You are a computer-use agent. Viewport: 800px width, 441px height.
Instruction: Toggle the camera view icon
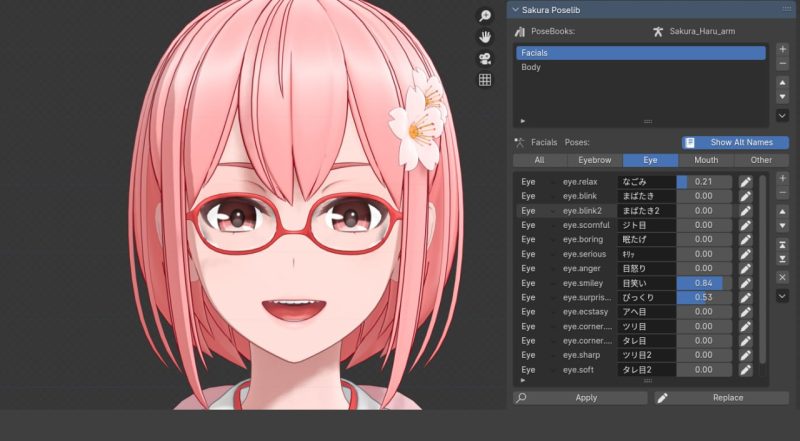coord(485,58)
